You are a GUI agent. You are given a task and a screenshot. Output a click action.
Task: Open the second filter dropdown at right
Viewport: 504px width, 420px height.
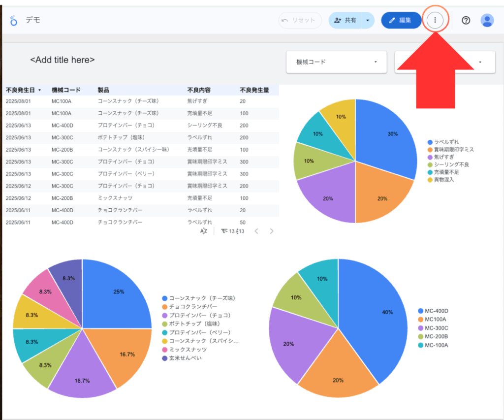click(479, 62)
